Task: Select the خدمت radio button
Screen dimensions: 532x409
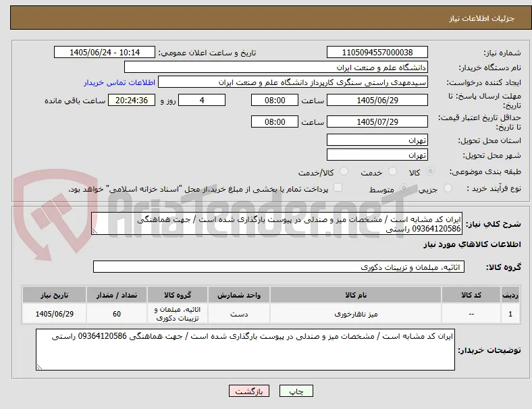Action: 392,171
